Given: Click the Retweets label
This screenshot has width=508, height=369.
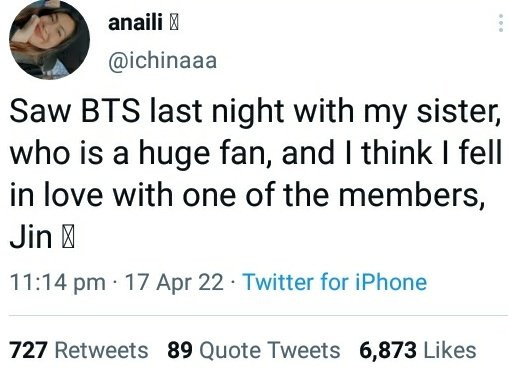Looking at the screenshot, I should (101, 350).
